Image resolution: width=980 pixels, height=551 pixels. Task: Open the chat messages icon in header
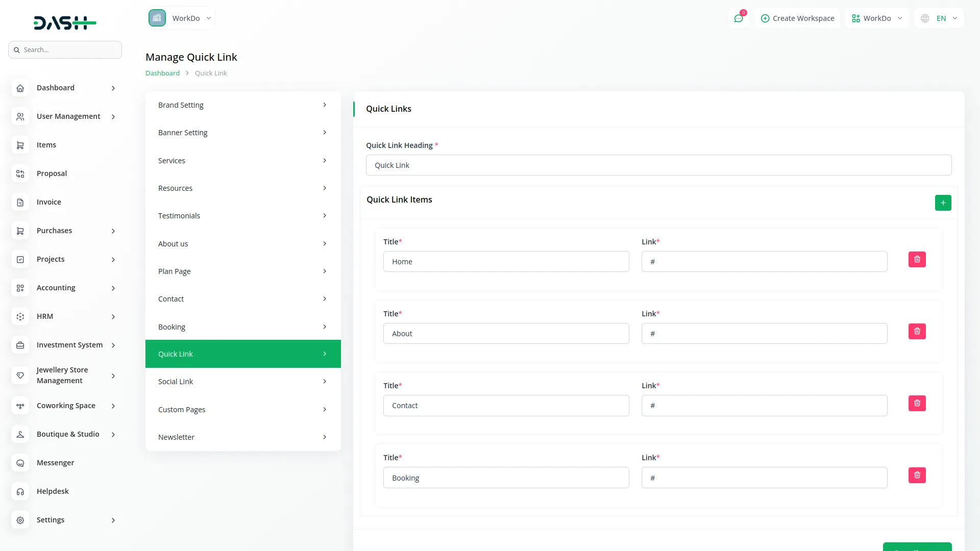pyautogui.click(x=739, y=18)
